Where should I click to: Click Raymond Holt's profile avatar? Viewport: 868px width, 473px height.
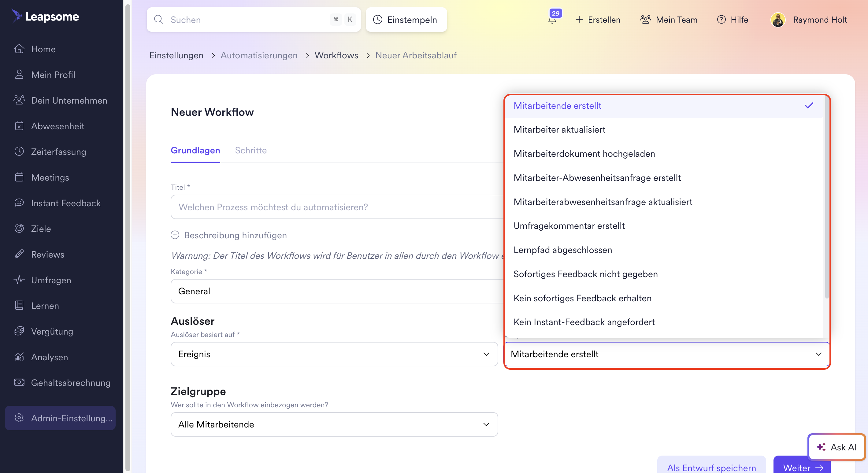click(778, 20)
